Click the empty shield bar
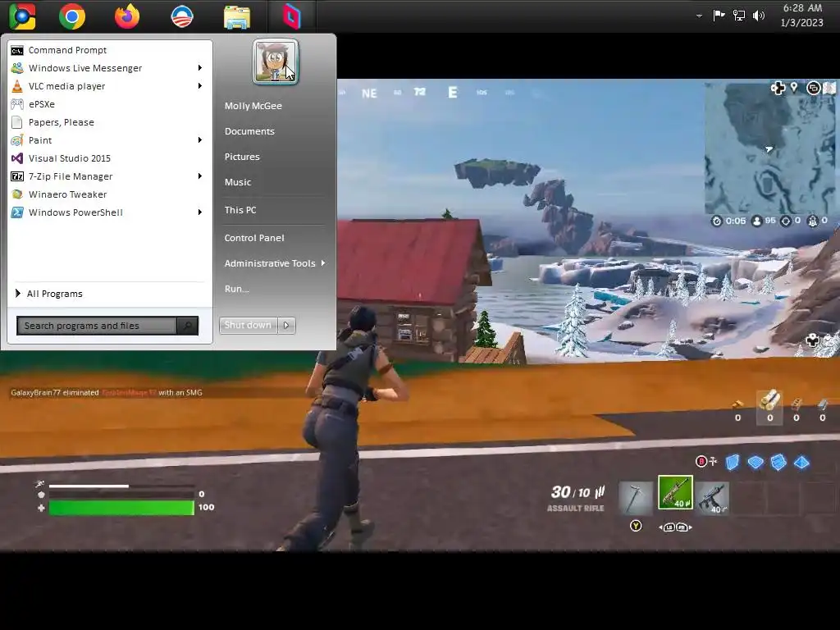This screenshot has height=630, width=840. point(121,494)
